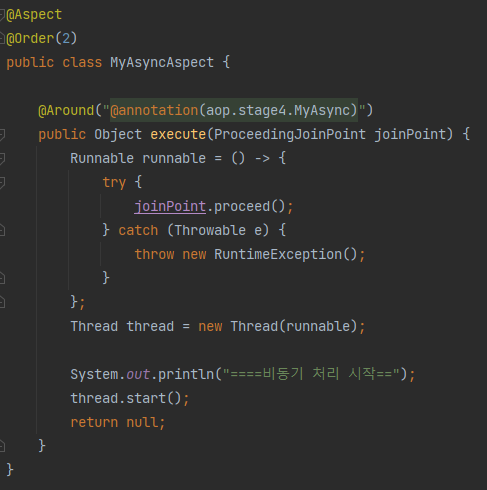
Task: Collapse the @Aspect annotation fold marker
Action: point(2,15)
